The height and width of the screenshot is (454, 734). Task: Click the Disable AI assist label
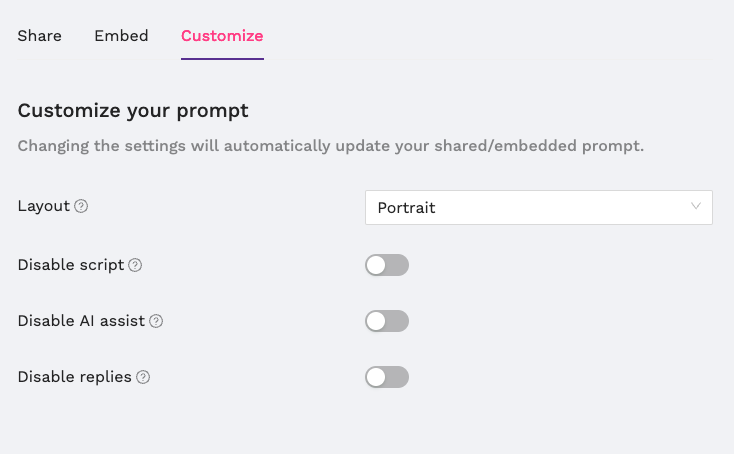point(81,321)
